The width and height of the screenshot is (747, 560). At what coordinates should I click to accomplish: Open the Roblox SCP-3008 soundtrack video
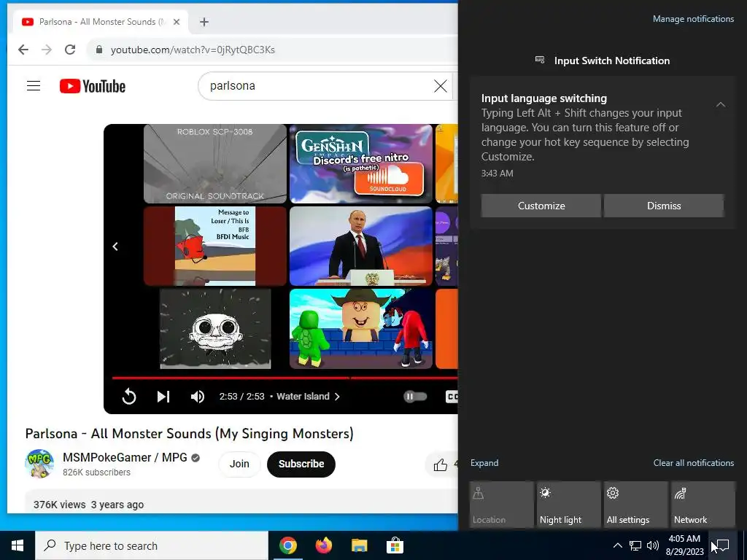coord(215,163)
